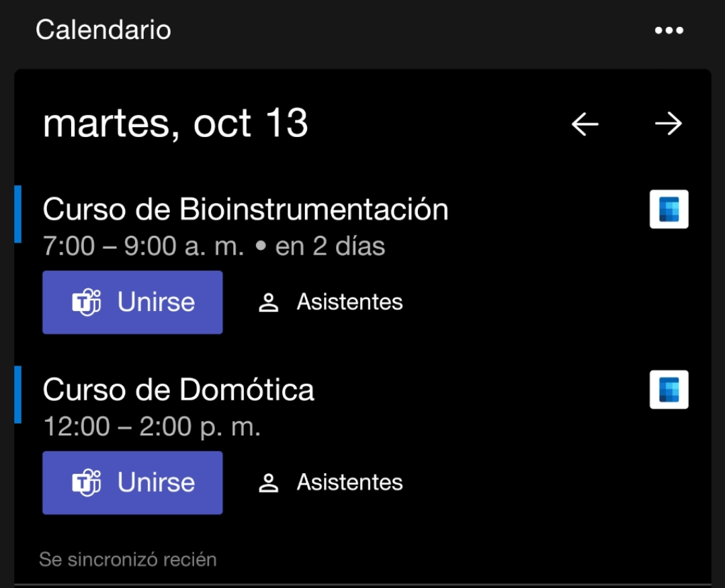Click the Se sincronizó recién status text
Screen dimensions: 725x588
pos(128,558)
